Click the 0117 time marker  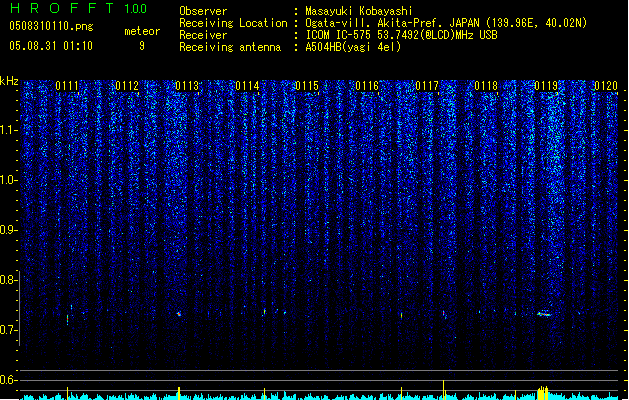click(427, 86)
